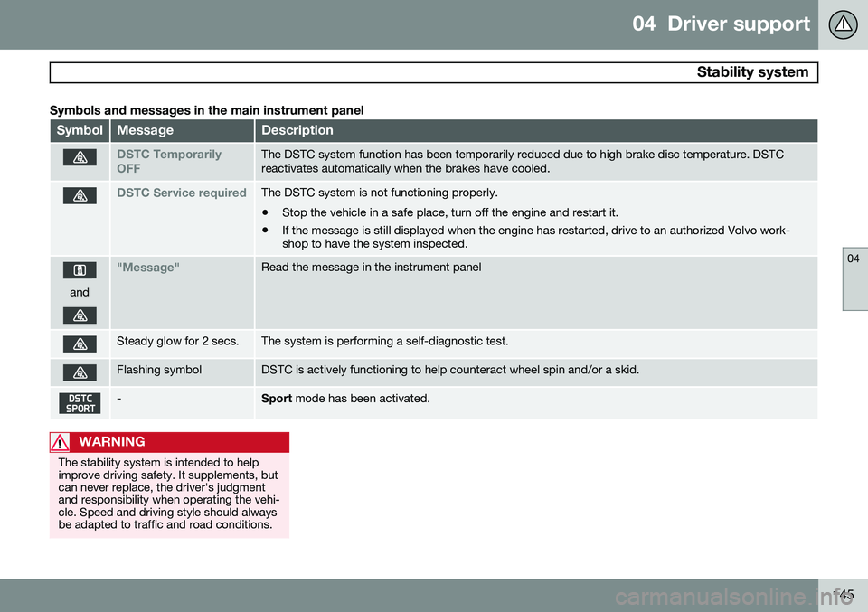The height and width of the screenshot is (612, 868).
Task: Click the warning triangle icon in page header
Action: (843, 24)
